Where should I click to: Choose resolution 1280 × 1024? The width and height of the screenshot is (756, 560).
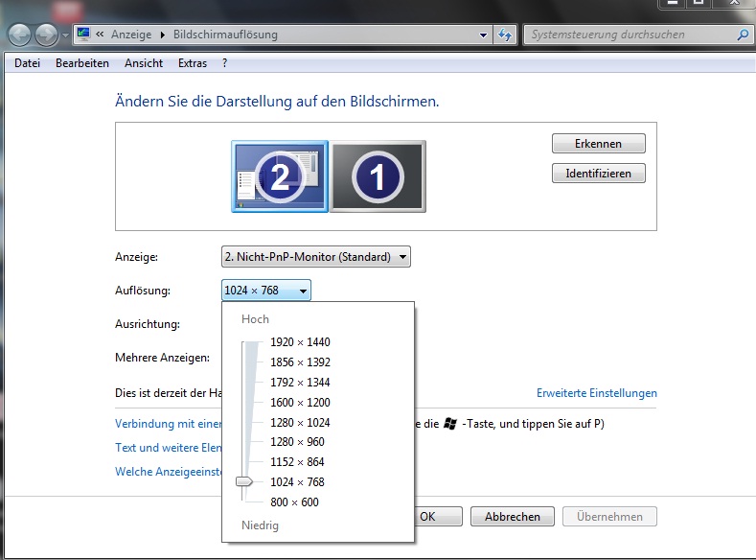300,423
